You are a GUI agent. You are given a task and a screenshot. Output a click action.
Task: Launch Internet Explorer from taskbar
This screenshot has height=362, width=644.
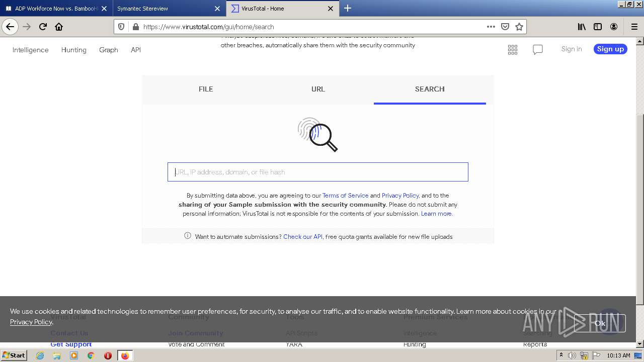pyautogui.click(x=40, y=355)
